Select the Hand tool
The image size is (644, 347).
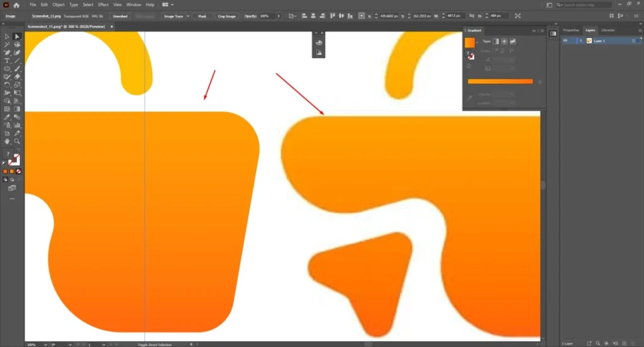(7, 141)
